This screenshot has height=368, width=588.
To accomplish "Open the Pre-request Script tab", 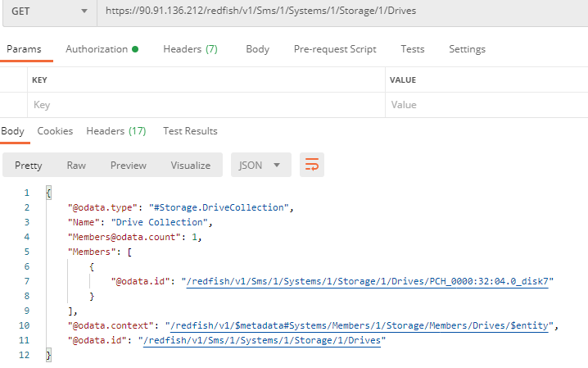I will (x=335, y=49).
